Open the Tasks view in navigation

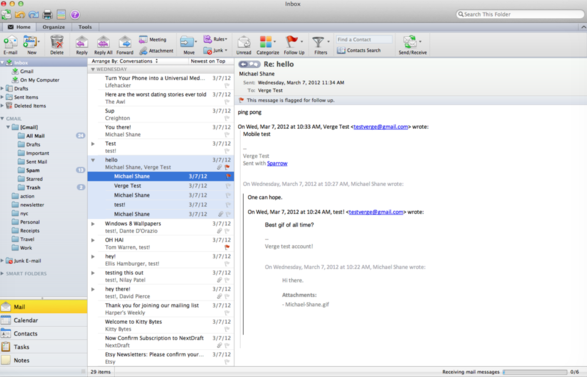[x=43, y=347]
